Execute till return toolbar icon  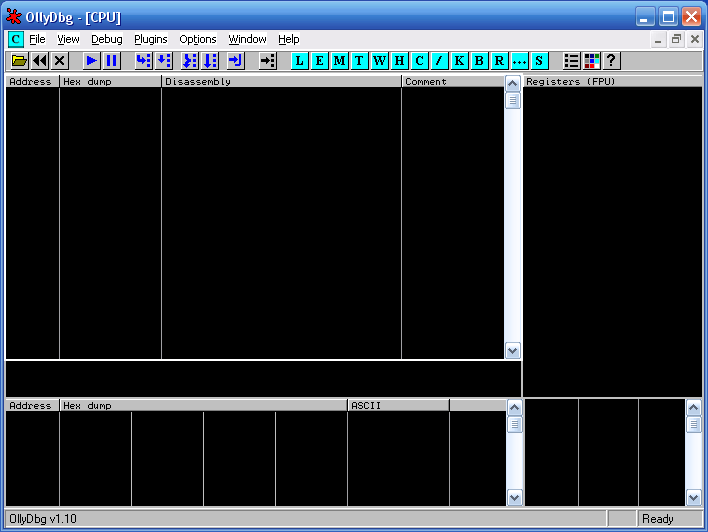236,61
